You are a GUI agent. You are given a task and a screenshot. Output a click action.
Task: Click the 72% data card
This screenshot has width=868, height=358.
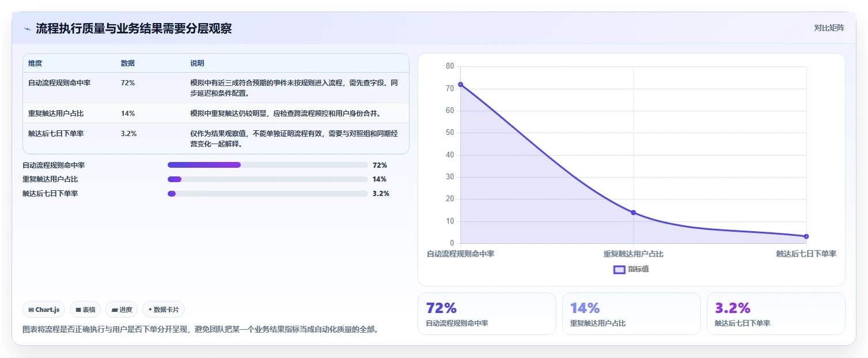tap(487, 314)
